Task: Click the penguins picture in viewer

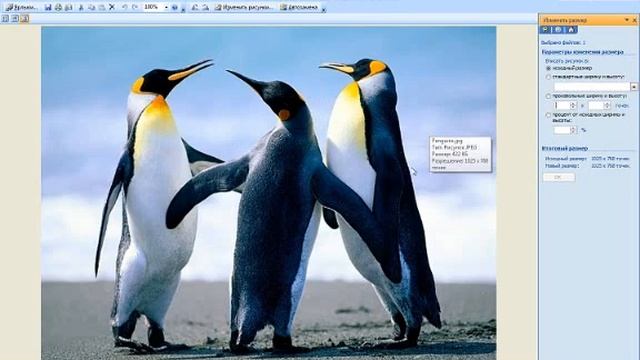Action: point(269,193)
